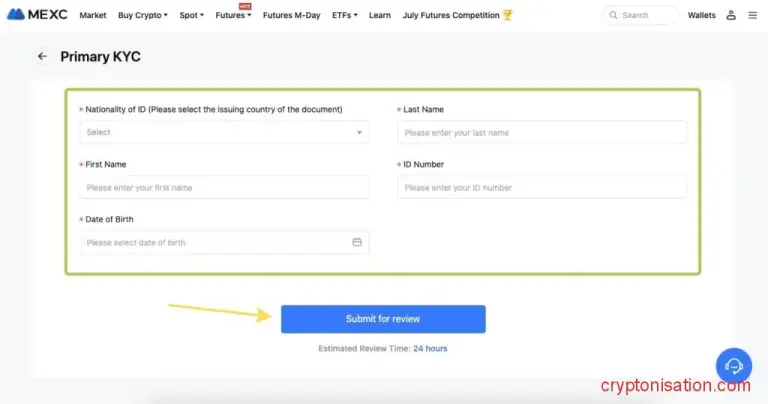Click the calendar icon in Date of Birth

pos(357,242)
